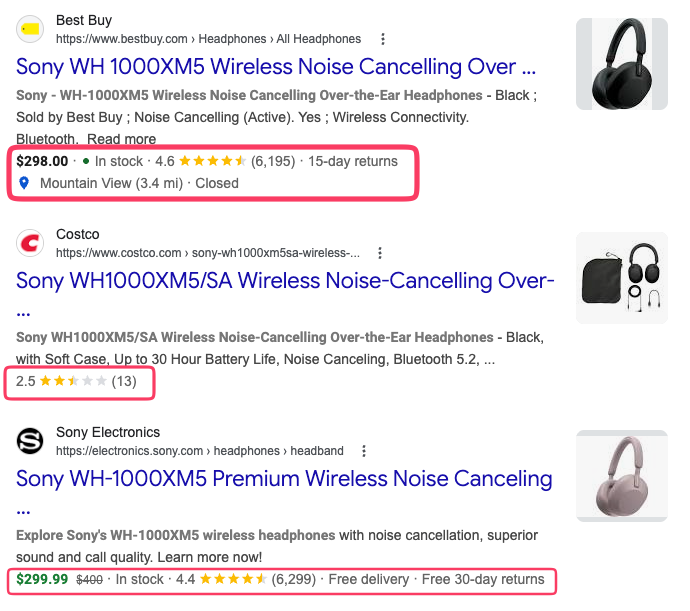The image size is (690, 611).
Task: Click the Best Buy yellow tag favicon
Action: tap(30, 29)
